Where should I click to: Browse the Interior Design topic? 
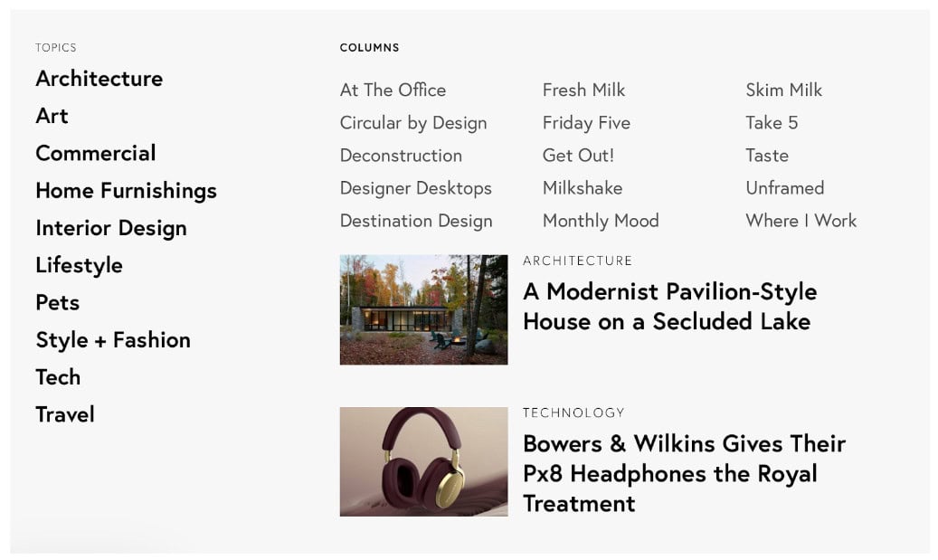click(x=111, y=228)
